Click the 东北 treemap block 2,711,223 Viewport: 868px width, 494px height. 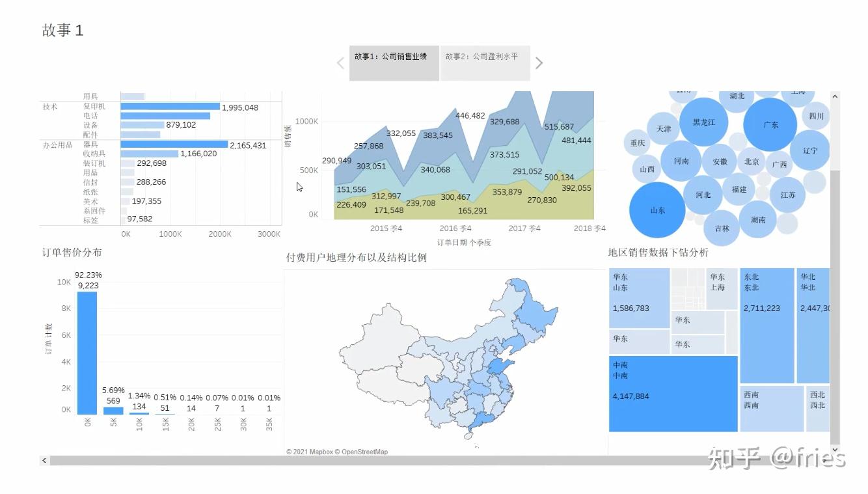(767, 325)
